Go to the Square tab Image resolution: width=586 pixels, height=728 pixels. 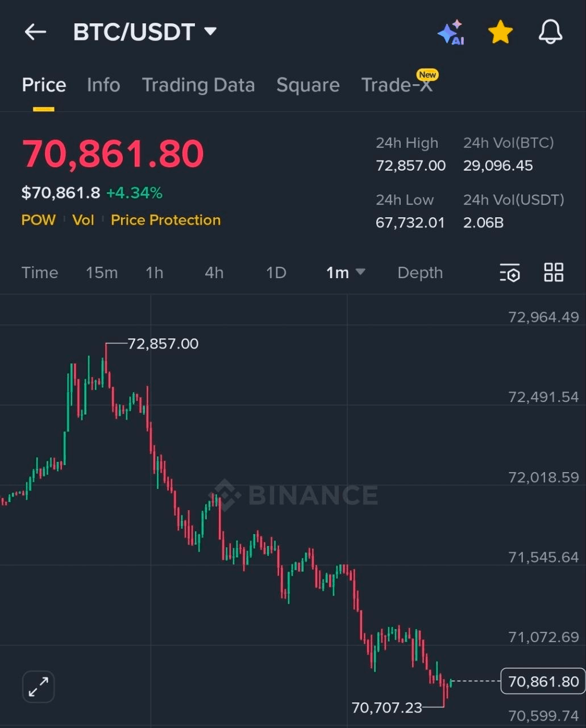[x=307, y=85]
